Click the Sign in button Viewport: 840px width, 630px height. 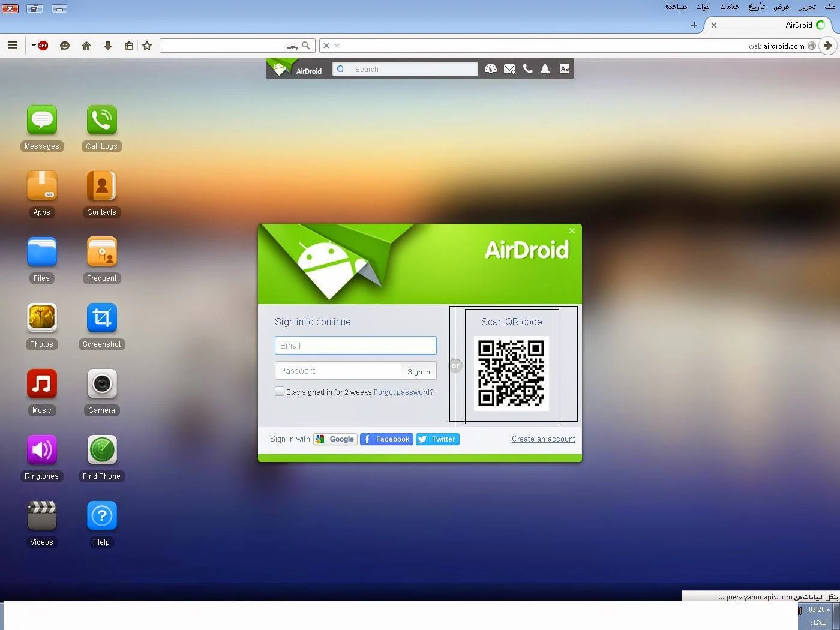(x=419, y=371)
